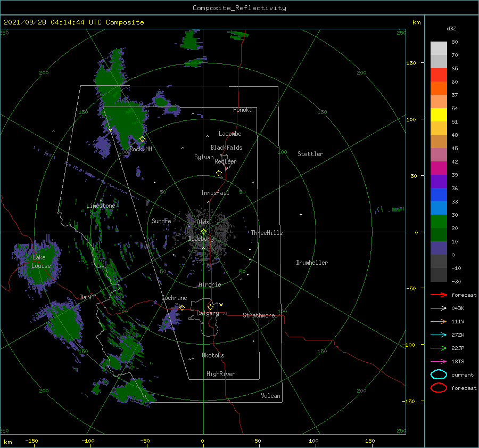The height and width of the screenshot is (448, 479).
Task: Click the 18TS legend label
Action: click(458, 362)
